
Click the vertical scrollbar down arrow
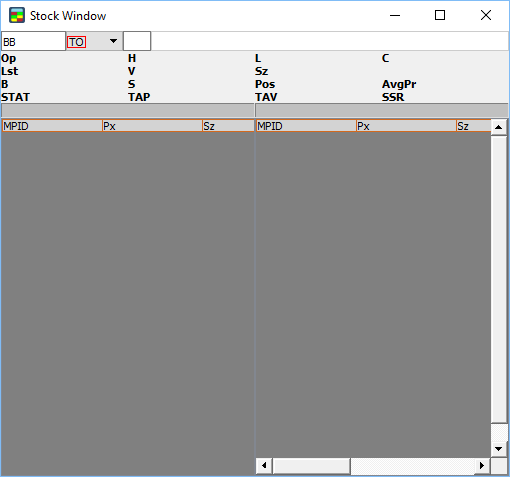pos(499,449)
